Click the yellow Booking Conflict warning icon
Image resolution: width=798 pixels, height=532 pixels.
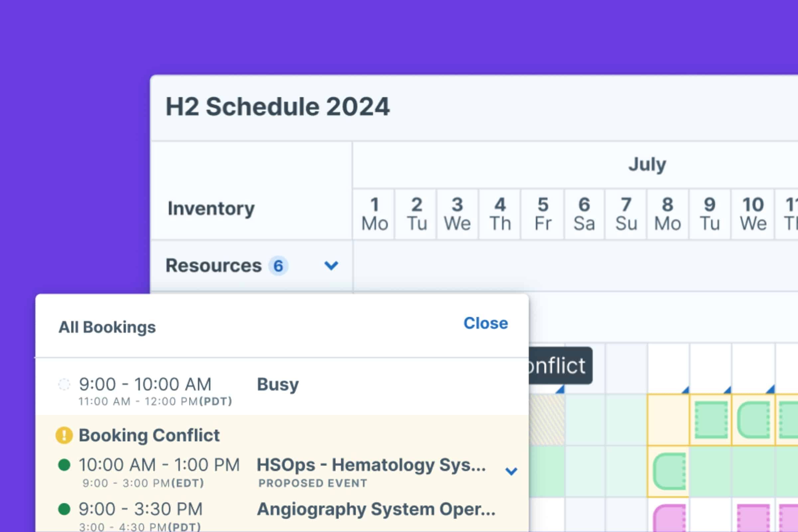pyautogui.click(x=65, y=435)
